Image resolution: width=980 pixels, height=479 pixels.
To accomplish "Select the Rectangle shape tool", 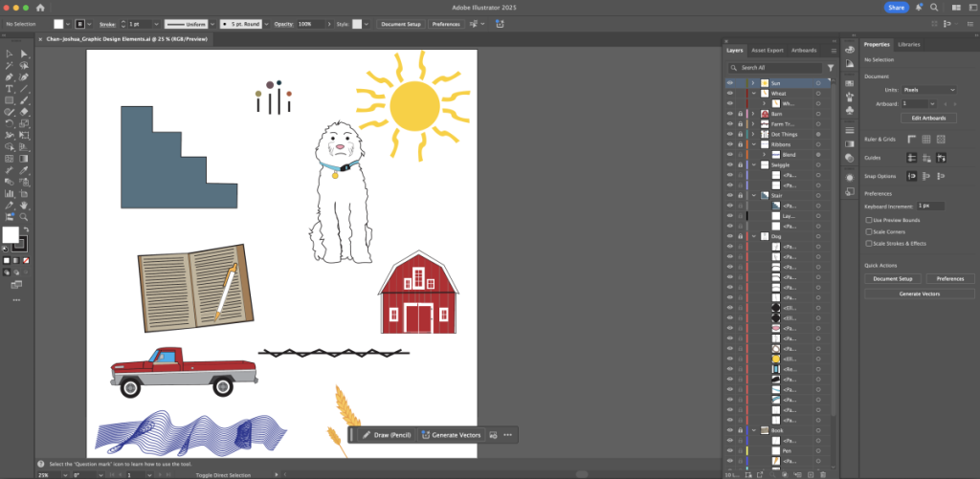I will [9, 99].
